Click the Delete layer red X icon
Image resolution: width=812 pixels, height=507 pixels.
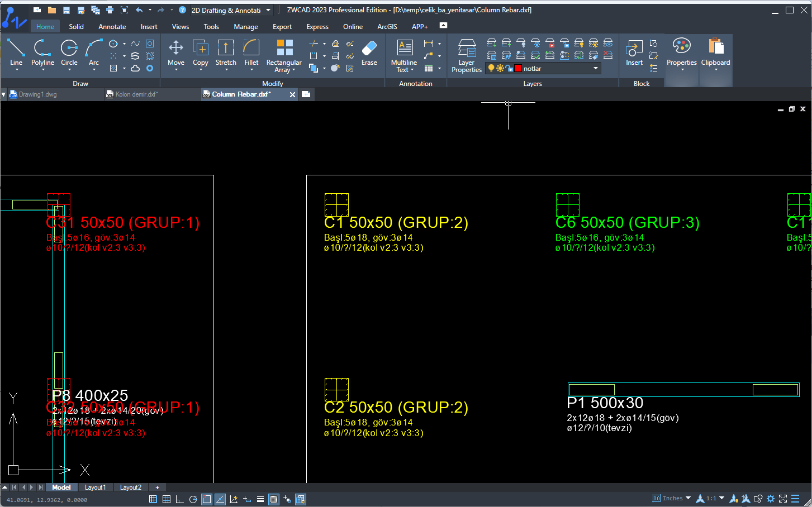click(x=608, y=55)
